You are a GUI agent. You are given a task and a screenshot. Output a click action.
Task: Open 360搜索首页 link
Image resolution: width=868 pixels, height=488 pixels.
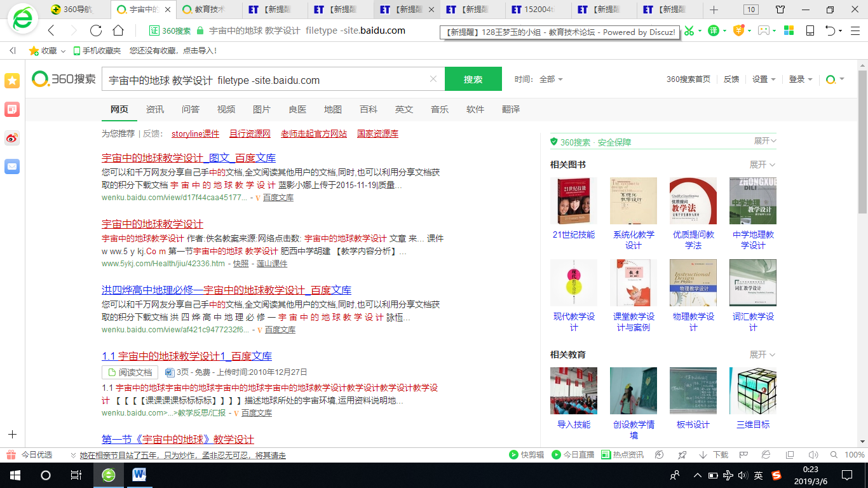point(688,79)
